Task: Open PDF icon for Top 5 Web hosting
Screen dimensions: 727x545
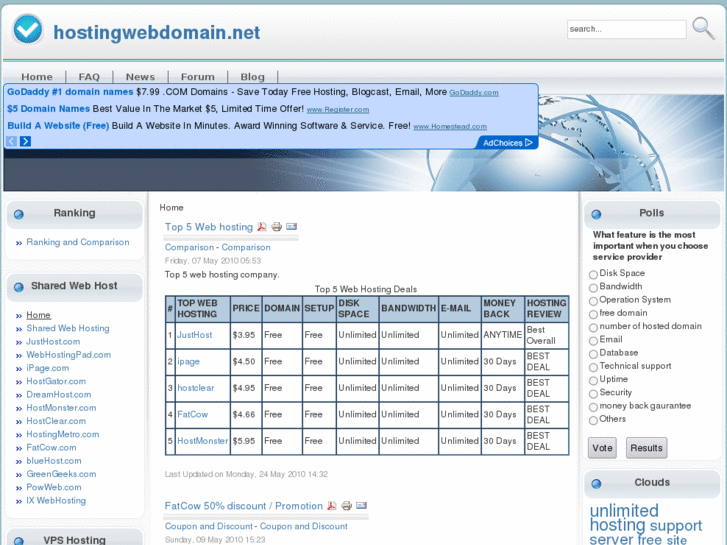Action: pos(262,227)
